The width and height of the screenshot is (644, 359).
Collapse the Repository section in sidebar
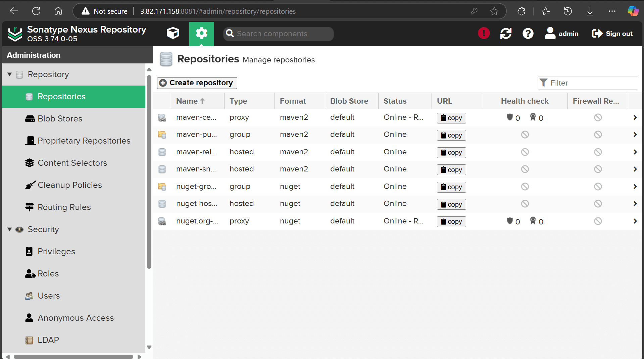point(9,74)
